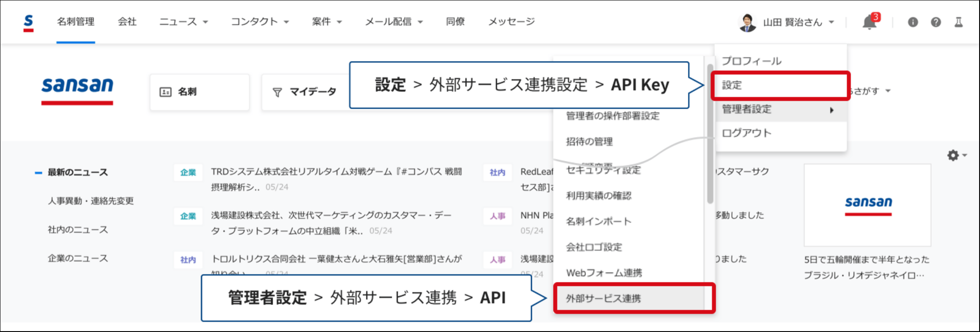
Task: Click the user avatar photo
Action: (747, 22)
